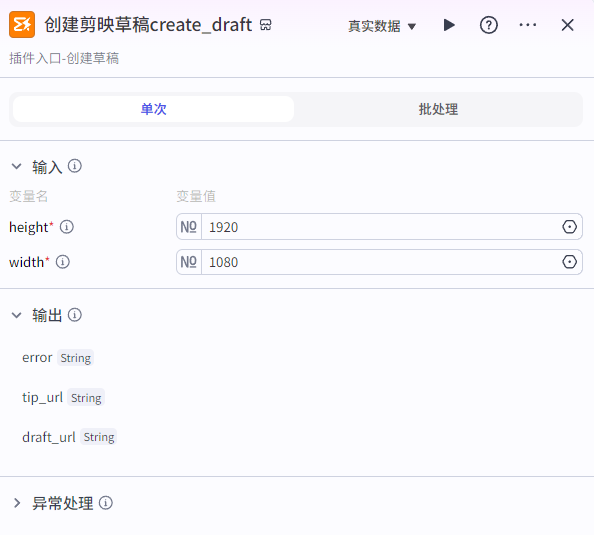The width and height of the screenshot is (594, 535).
Task: Click the width value field showing 1080
Action: (x=380, y=262)
